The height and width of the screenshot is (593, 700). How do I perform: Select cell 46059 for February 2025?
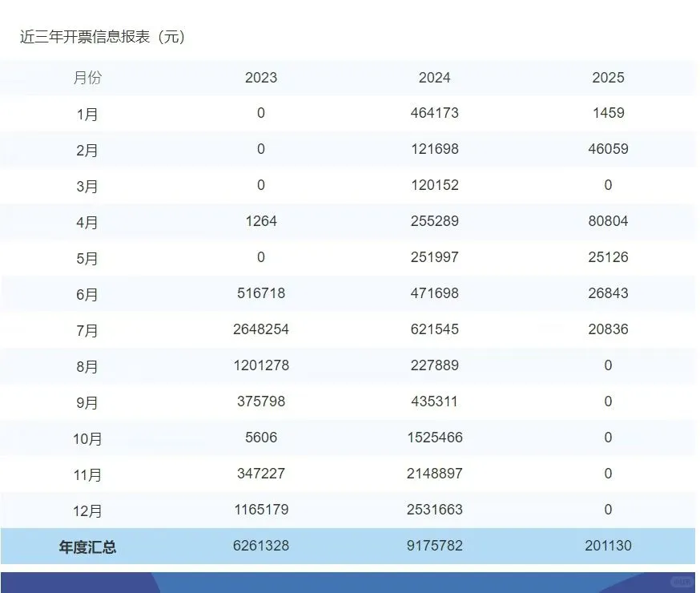(609, 149)
